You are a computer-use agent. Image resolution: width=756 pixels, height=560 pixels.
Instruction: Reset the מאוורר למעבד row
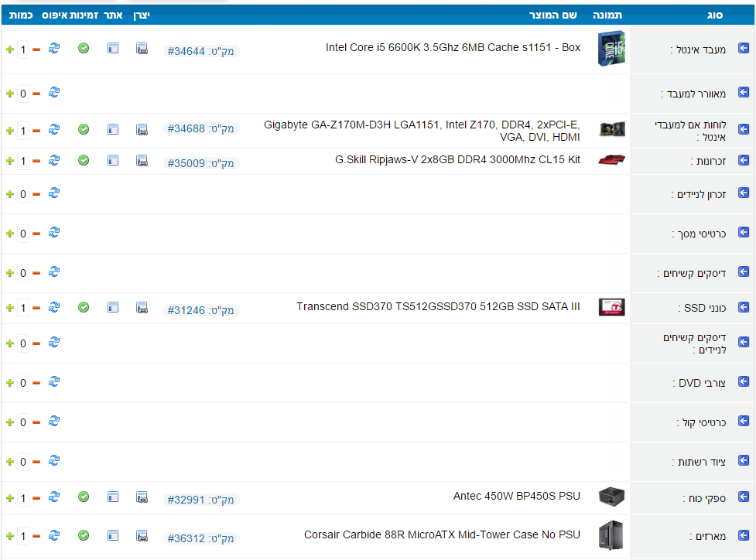coord(54,92)
